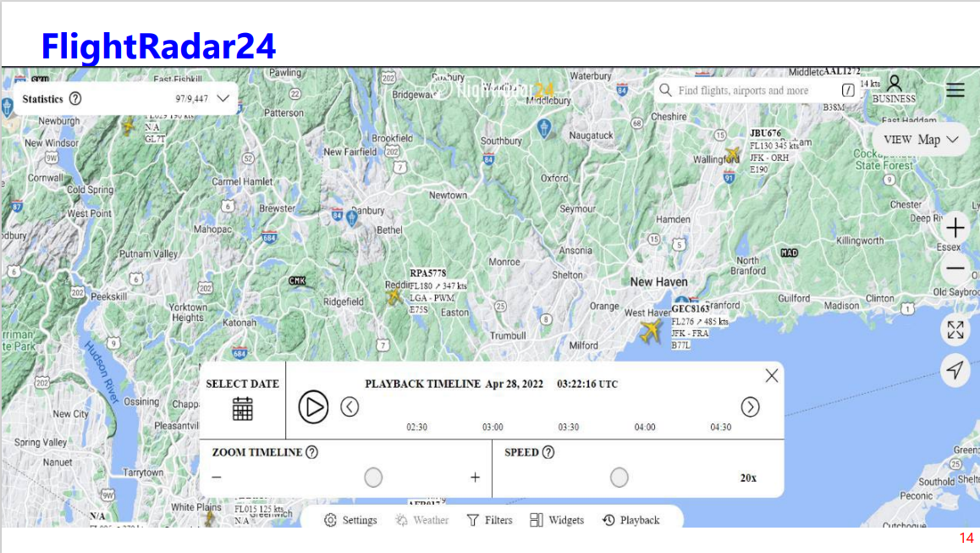Image resolution: width=980 pixels, height=553 pixels.
Task: Step timeline forward with right arrow
Action: click(750, 407)
